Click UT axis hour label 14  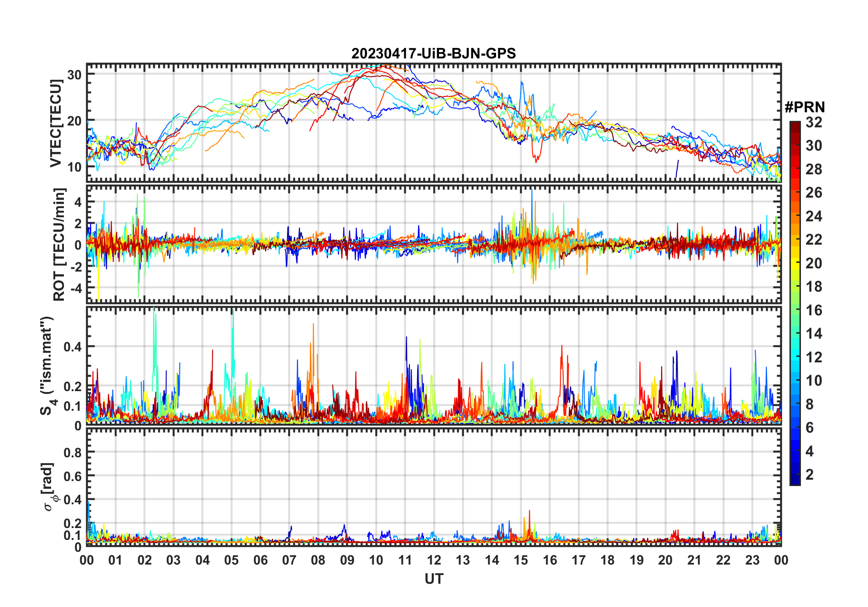pos(492,560)
